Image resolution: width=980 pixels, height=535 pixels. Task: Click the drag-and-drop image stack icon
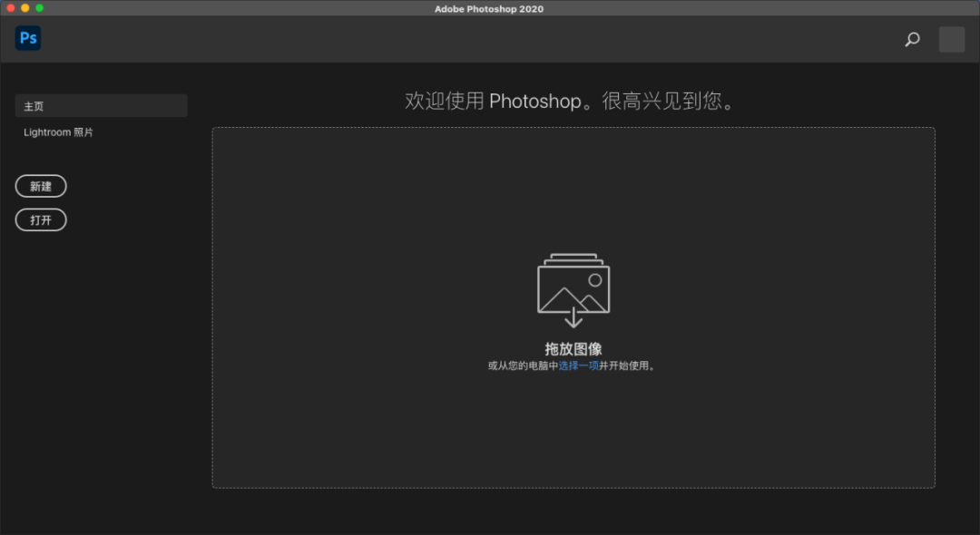click(573, 290)
